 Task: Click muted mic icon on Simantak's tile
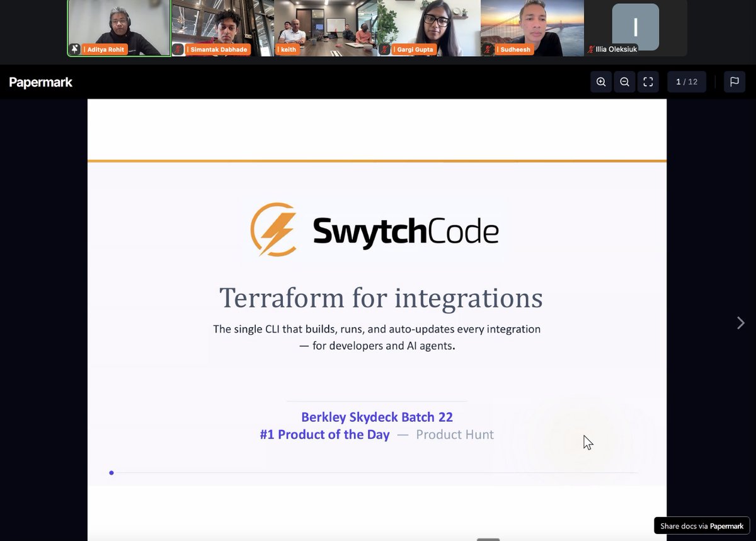(x=178, y=49)
